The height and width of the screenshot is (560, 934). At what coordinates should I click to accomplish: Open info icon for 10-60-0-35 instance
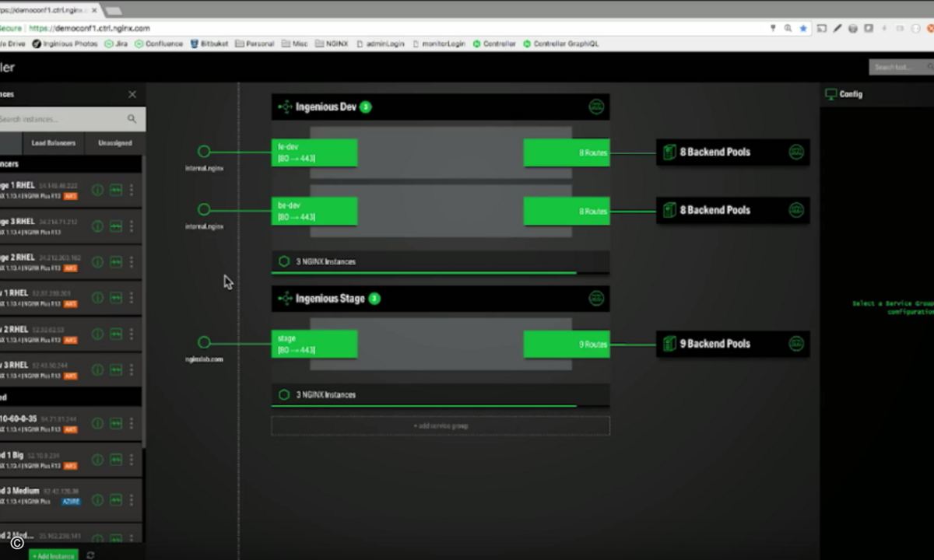coord(98,424)
